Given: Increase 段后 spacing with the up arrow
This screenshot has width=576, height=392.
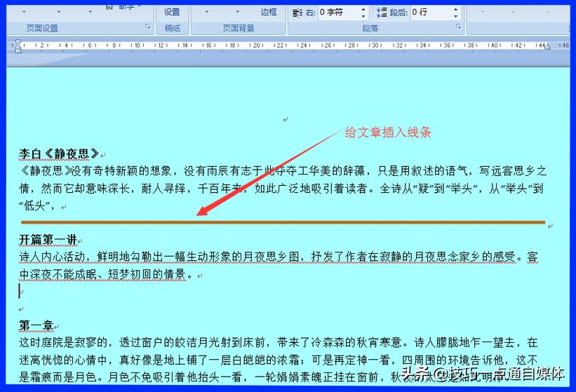Looking at the screenshot, I should pos(455,10).
